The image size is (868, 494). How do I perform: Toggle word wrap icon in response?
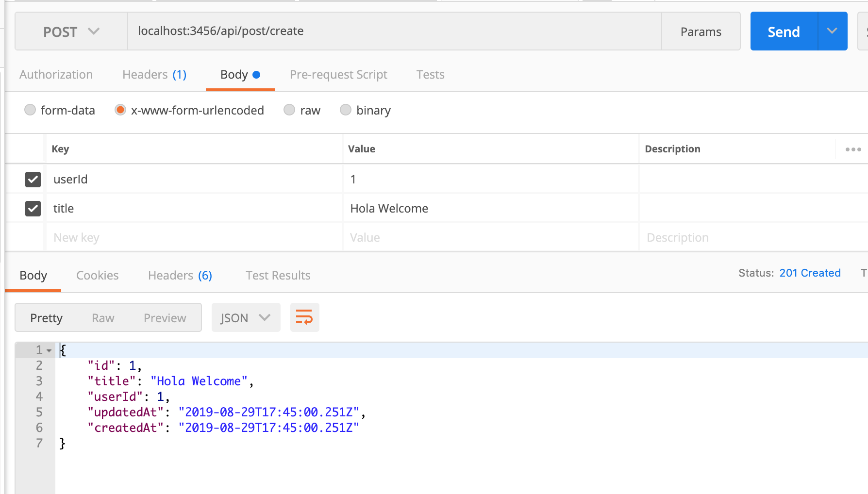[x=304, y=318]
